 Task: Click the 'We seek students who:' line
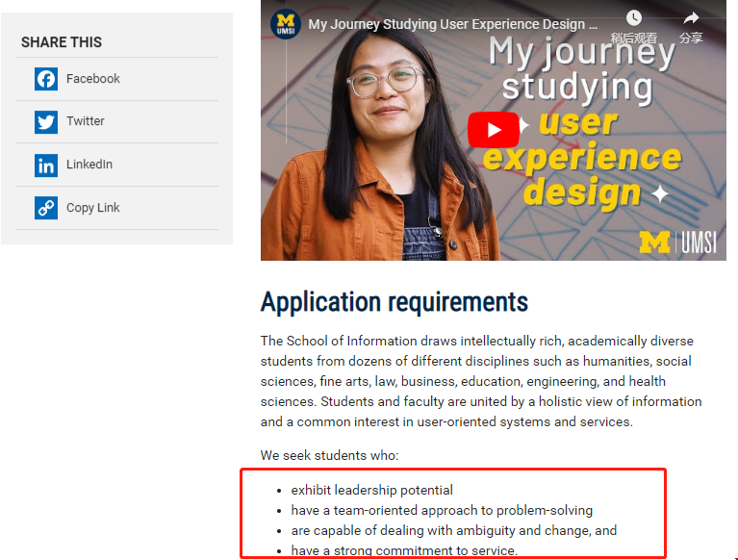[329, 455]
